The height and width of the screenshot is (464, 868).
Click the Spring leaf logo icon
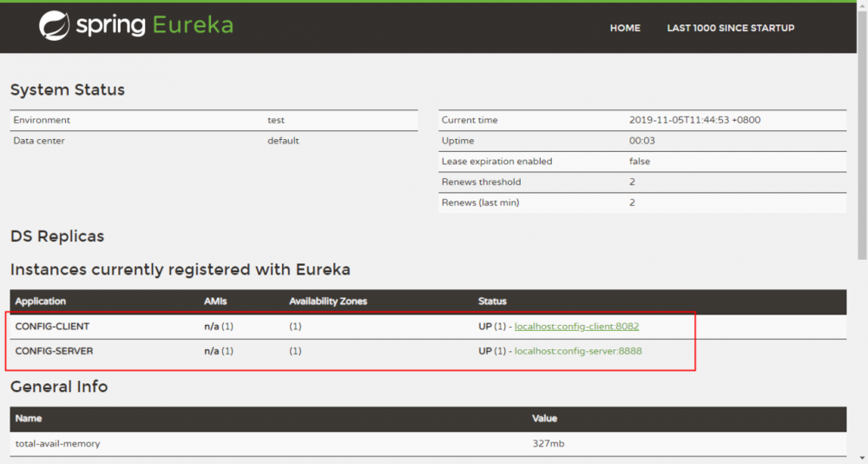(54, 25)
